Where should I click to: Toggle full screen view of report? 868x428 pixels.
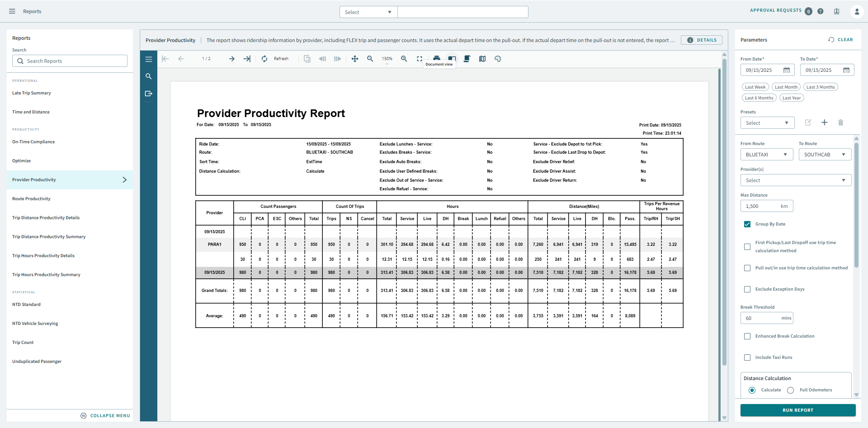coord(420,59)
